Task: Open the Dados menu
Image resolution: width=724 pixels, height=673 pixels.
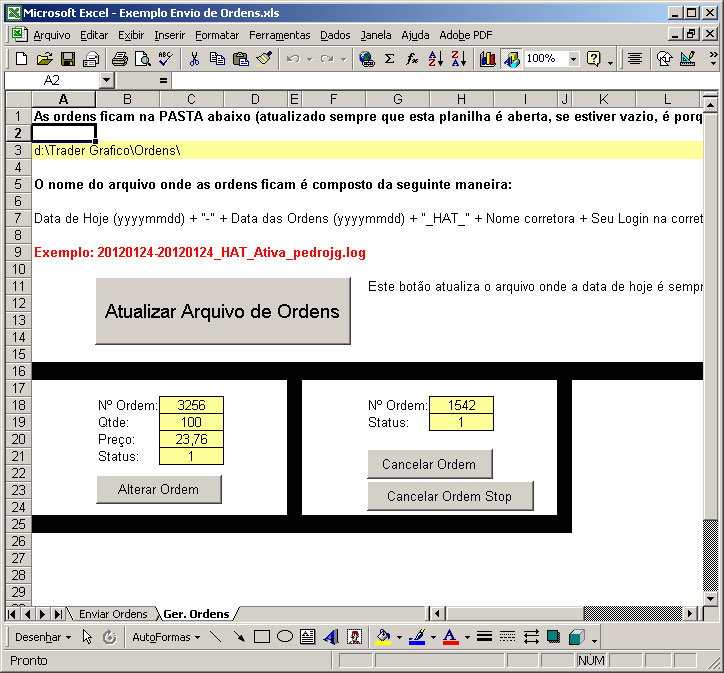Action: tap(335, 35)
